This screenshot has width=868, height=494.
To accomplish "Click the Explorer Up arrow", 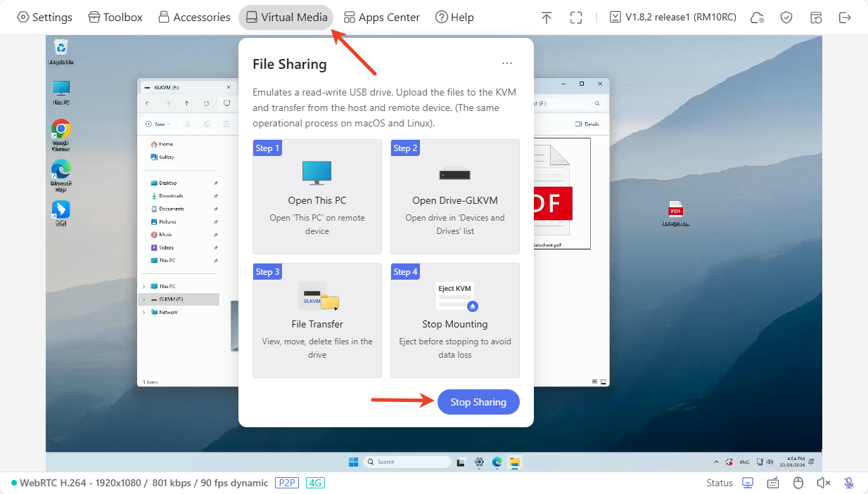I will point(186,103).
